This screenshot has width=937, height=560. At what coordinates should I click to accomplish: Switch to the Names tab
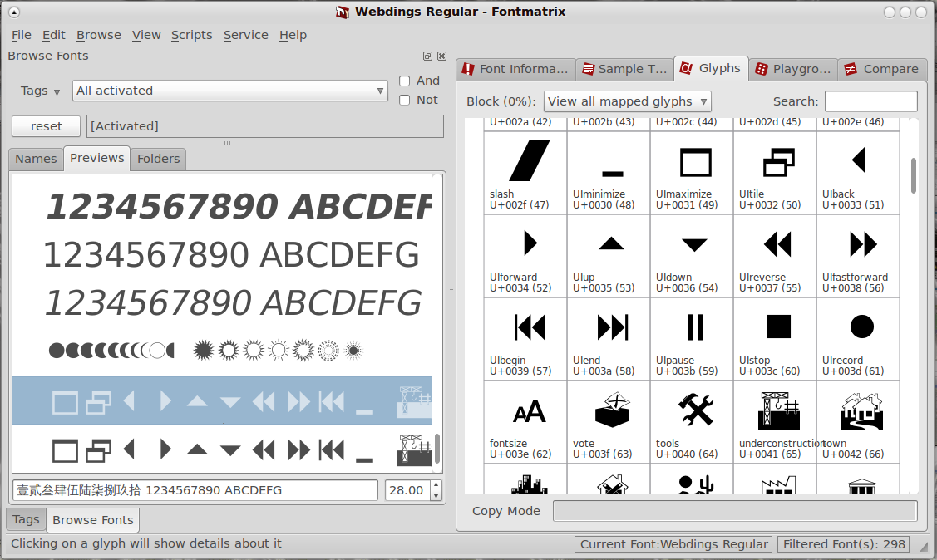point(36,159)
